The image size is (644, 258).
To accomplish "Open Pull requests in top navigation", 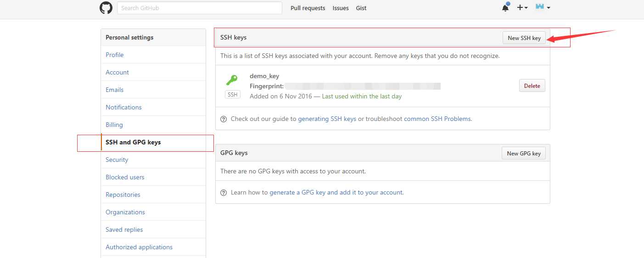I will click(x=308, y=8).
